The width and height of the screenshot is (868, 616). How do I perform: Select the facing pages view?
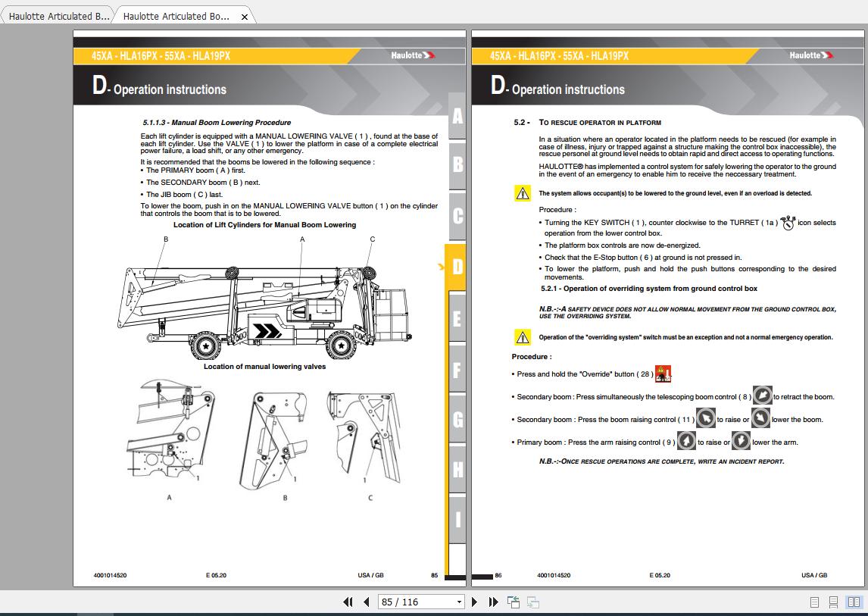(x=854, y=602)
